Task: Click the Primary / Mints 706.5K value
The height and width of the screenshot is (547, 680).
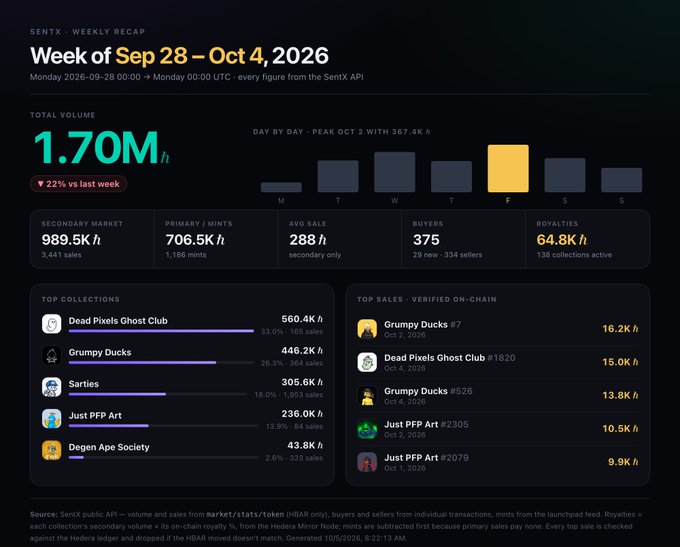Action: tap(195, 240)
